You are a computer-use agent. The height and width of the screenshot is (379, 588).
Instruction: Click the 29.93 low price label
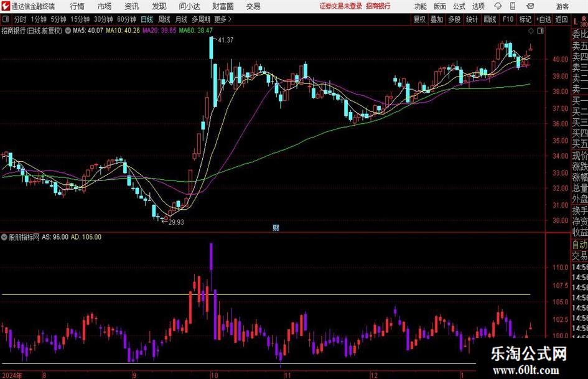176,222
